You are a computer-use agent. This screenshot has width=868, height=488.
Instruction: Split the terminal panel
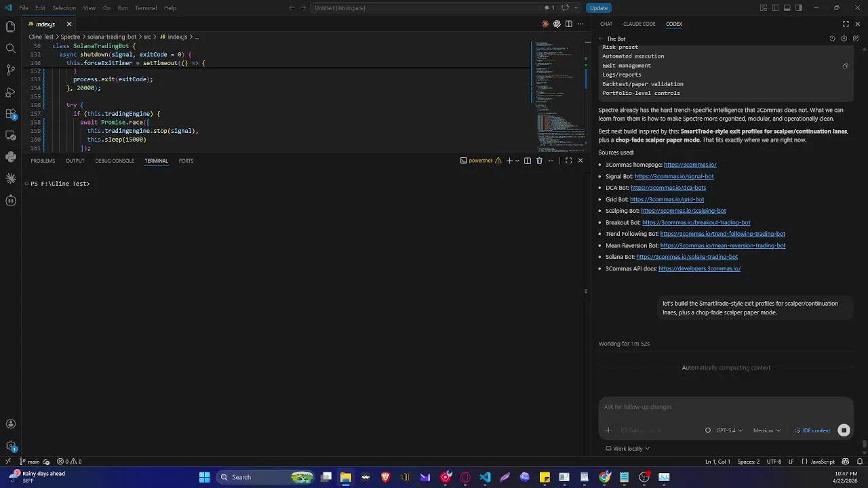click(x=528, y=161)
